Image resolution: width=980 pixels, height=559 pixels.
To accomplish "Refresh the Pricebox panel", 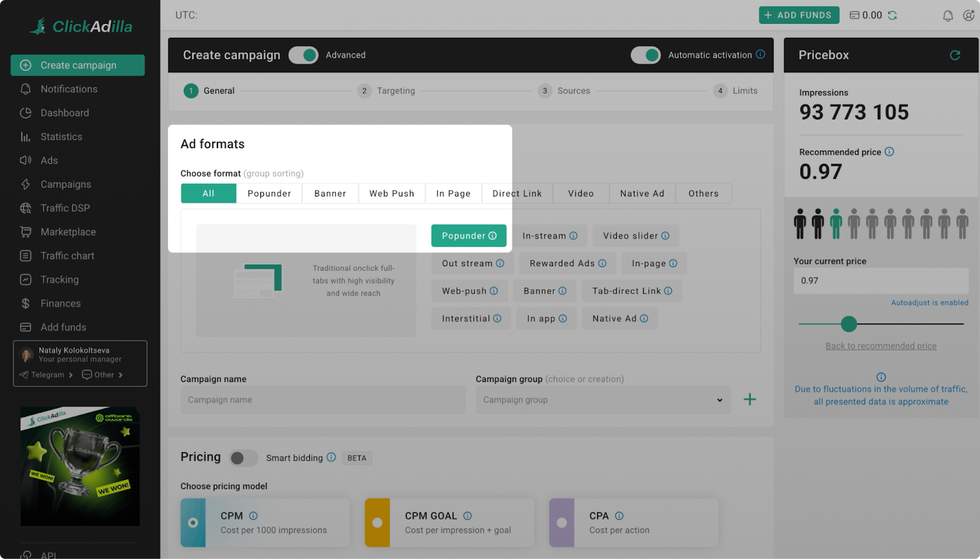I will pyautogui.click(x=955, y=55).
